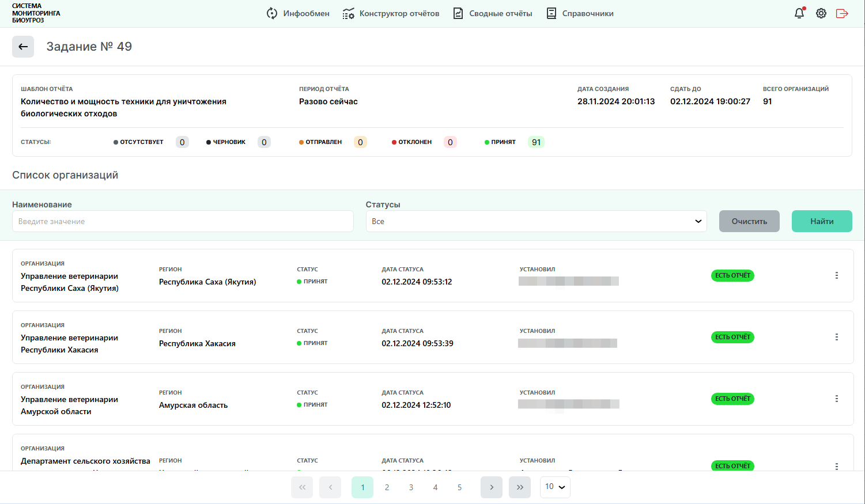The height and width of the screenshot is (504, 865).
Task: Click the previous page arrow
Action: coord(330,487)
